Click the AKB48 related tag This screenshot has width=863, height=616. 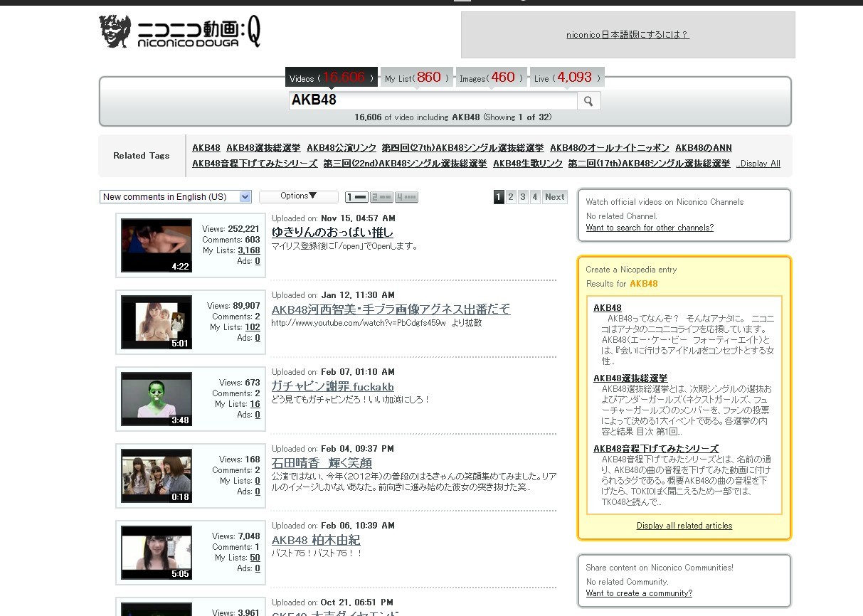click(x=206, y=148)
